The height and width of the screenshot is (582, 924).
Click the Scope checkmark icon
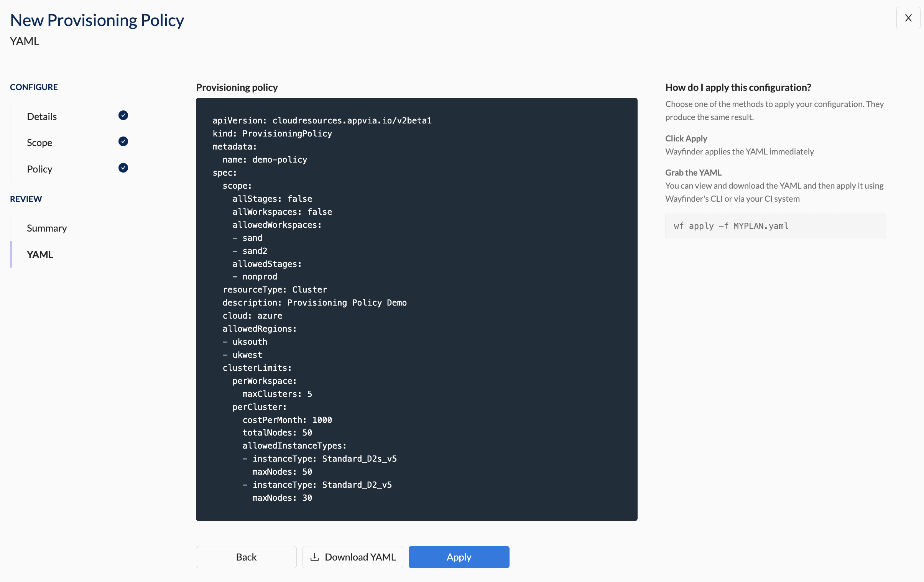tap(123, 141)
